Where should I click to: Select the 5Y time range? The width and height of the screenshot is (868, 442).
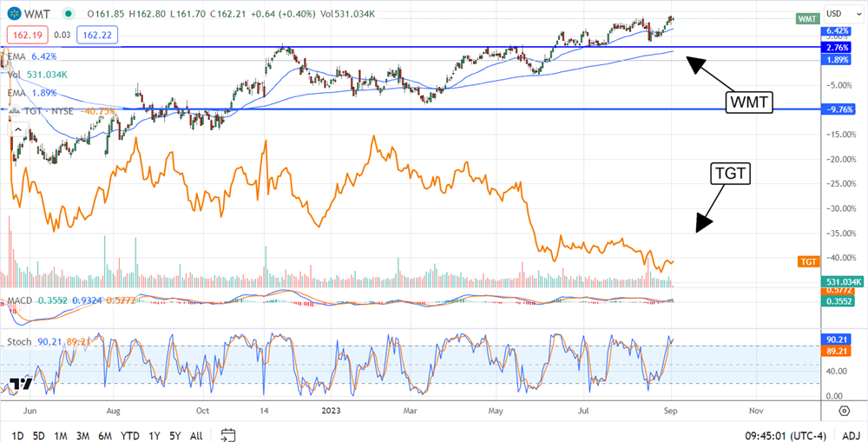pyautogui.click(x=175, y=434)
